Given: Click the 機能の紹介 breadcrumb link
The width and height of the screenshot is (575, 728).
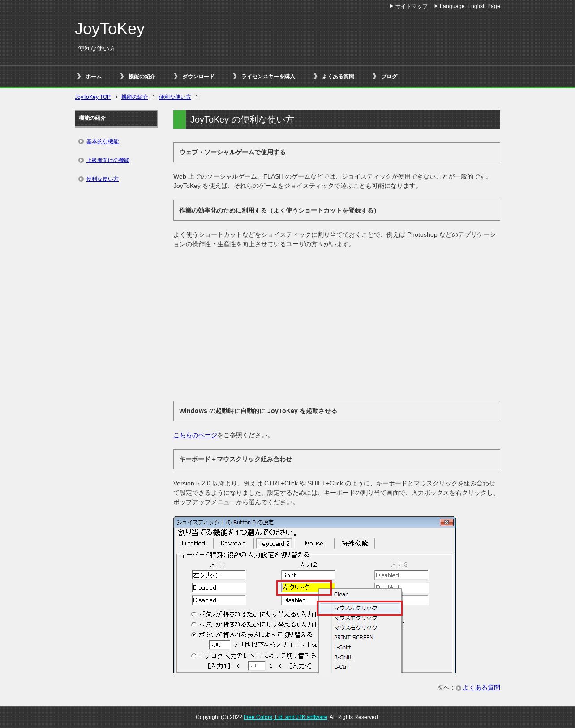Looking at the screenshot, I should click(x=135, y=97).
